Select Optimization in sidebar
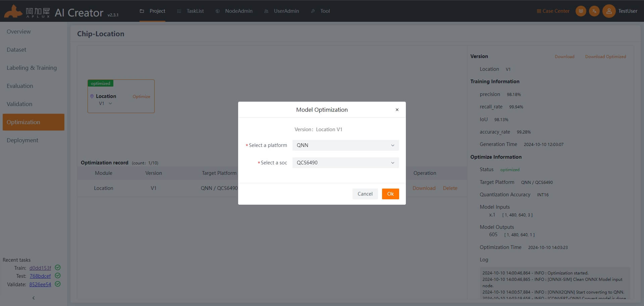Screen dimensions: 644x306 (x=34, y=122)
